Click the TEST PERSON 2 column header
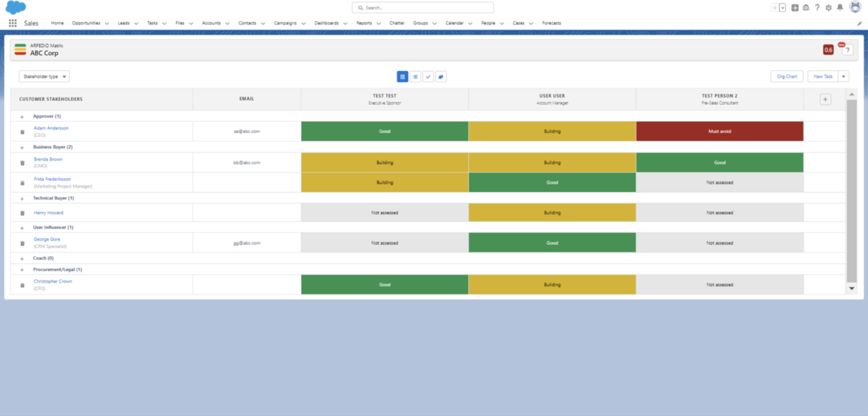Image resolution: width=868 pixels, height=416 pixels. [x=720, y=99]
